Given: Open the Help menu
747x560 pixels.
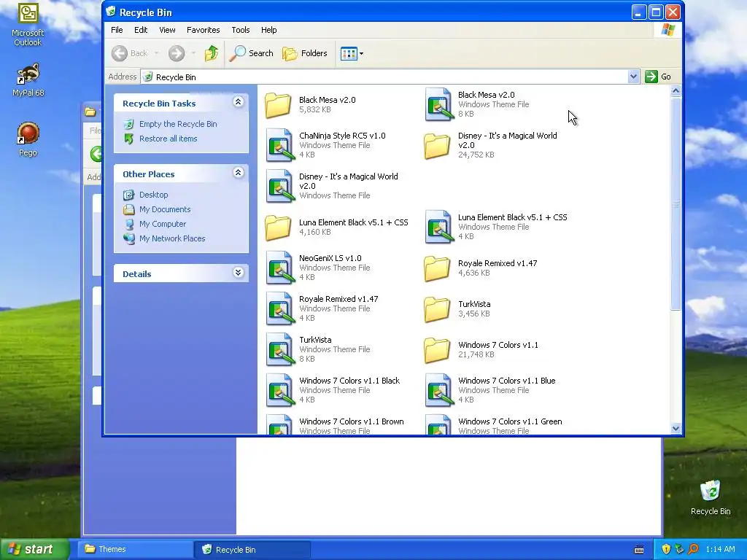Looking at the screenshot, I should [x=268, y=30].
